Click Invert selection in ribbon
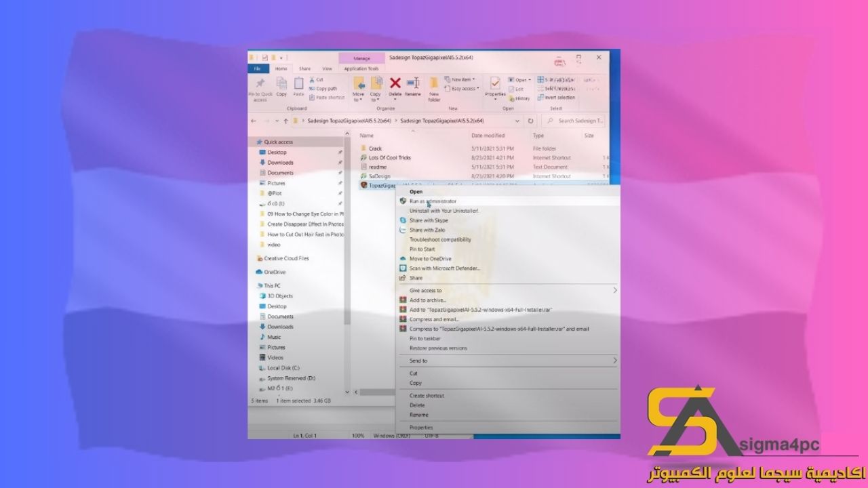Viewport: 868px width, 488px height. coord(557,98)
